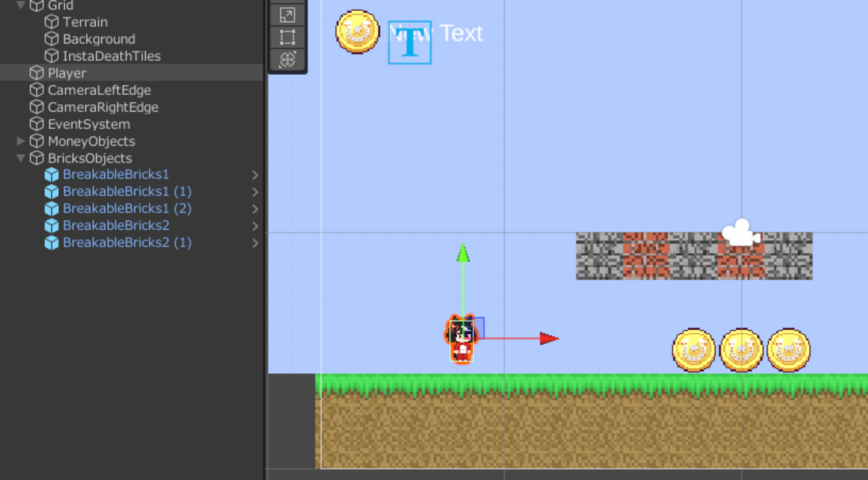The image size is (868, 480).
Task: Click the cube icon beside Background
Action: [x=51, y=39]
